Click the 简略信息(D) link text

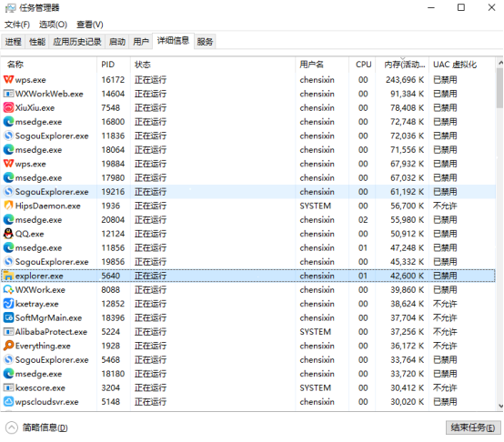(45, 427)
